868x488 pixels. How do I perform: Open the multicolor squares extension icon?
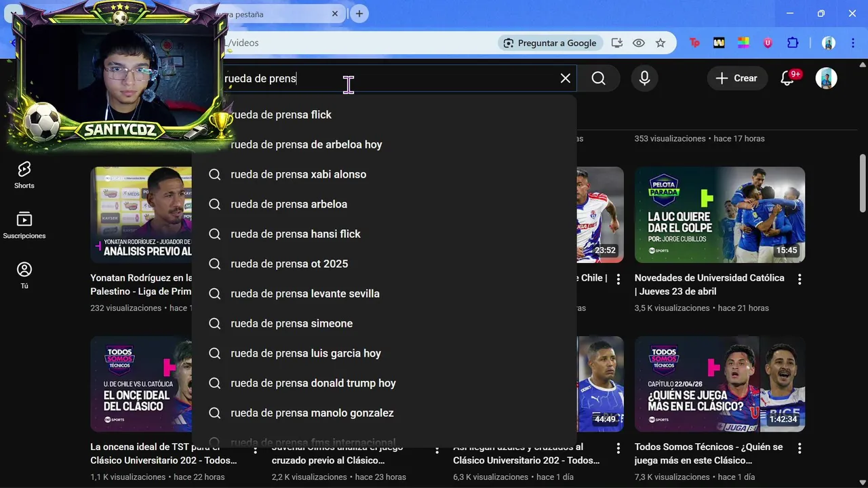pos(743,43)
